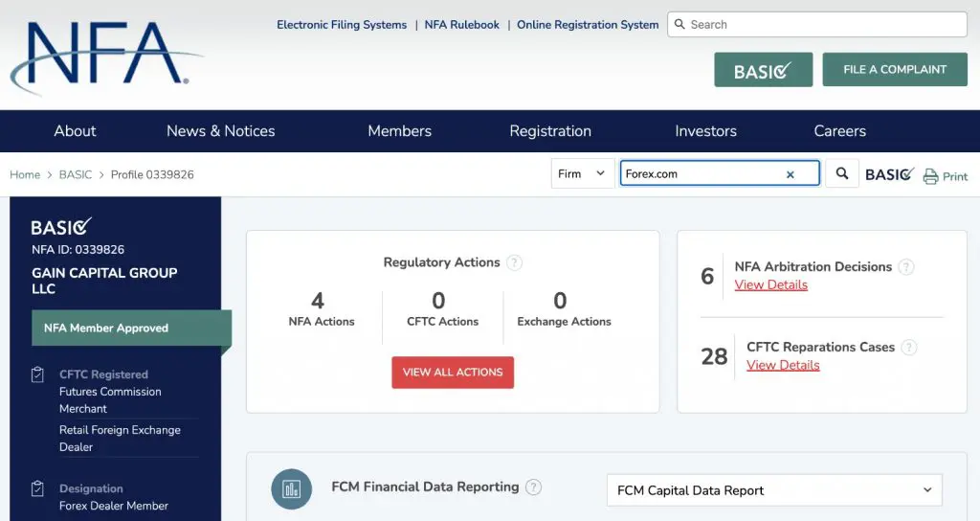
Task: Click the GAIN CAPITAL GROUP LLC name
Action: [104, 281]
